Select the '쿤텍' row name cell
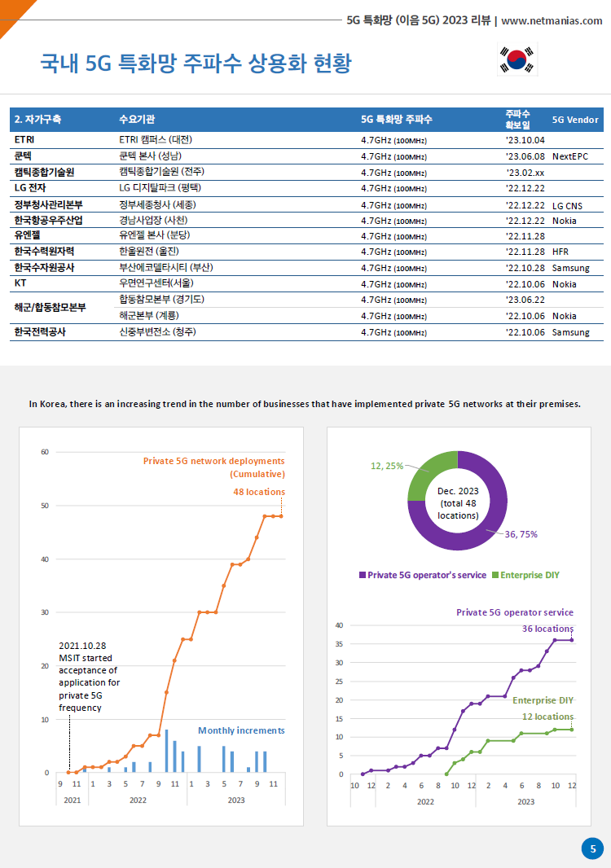This screenshot has width=611, height=868. (x=24, y=156)
